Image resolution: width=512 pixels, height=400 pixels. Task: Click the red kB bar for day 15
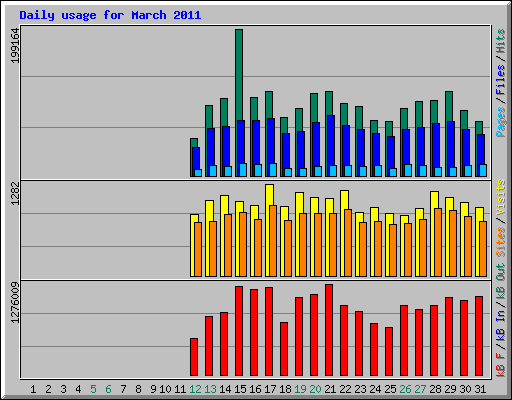click(239, 331)
